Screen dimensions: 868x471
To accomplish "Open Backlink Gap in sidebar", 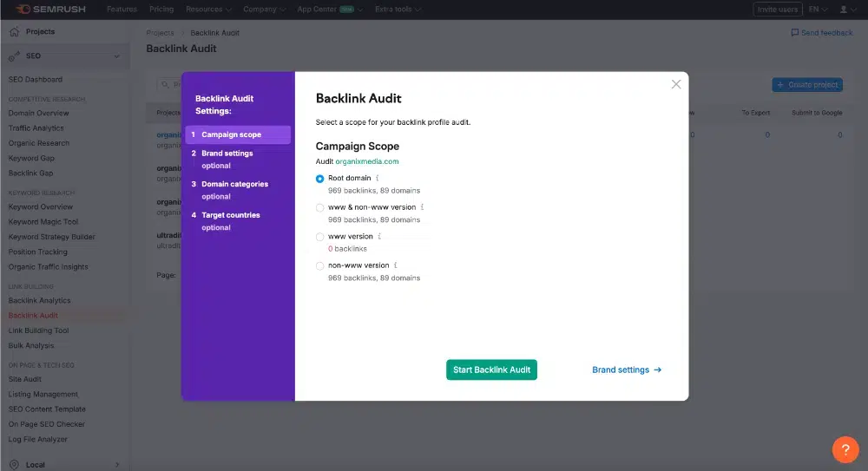I will (x=31, y=173).
